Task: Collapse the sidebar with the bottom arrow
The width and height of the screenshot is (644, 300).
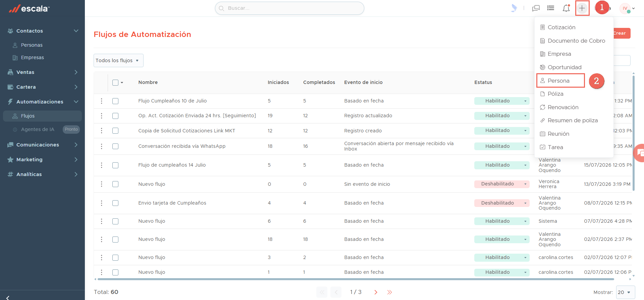Action: click(8, 297)
